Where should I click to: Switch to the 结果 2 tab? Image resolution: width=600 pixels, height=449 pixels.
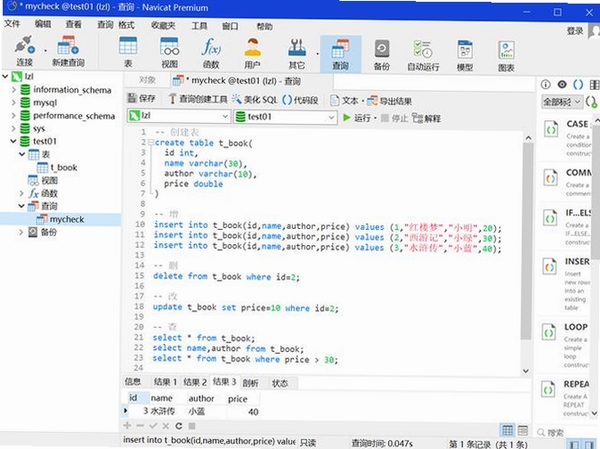[195, 382]
